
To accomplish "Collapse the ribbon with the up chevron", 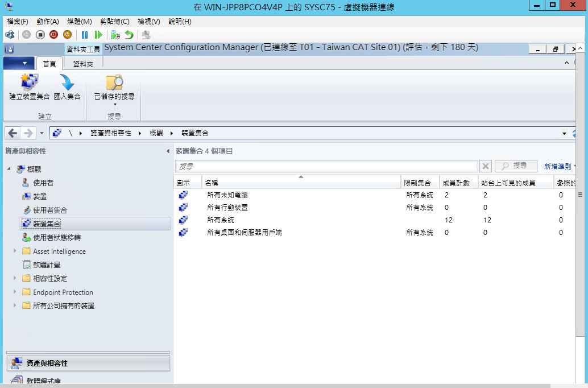I will [x=566, y=63].
